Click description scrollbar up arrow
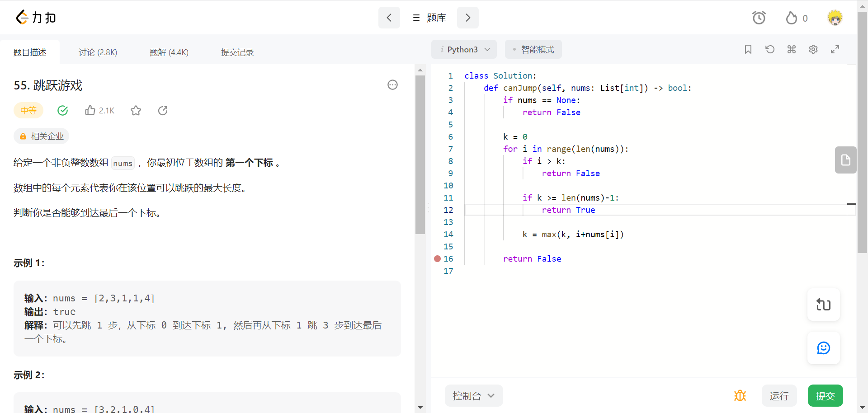 coord(420,70)
